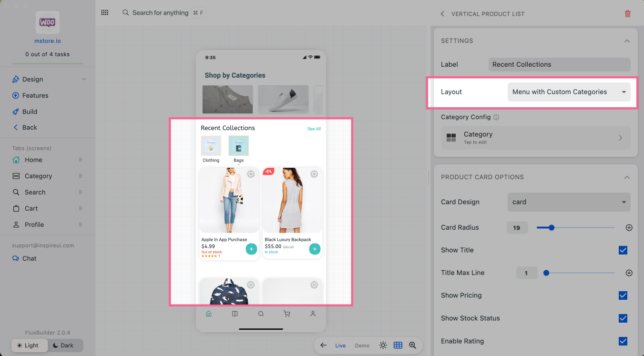The image size is (644, 356).
Task: Click the red trash delete icon
Action: (x=627, y=14)
